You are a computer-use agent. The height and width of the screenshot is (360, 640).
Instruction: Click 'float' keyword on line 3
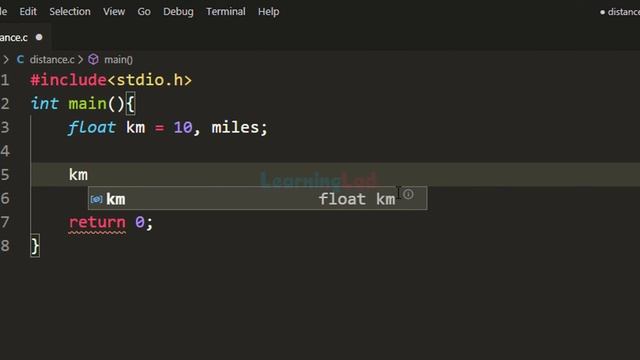tap(91, 127)
